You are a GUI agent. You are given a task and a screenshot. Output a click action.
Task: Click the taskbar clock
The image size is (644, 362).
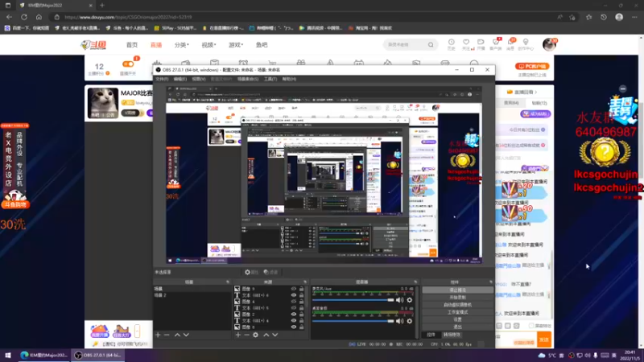point(630,355)
